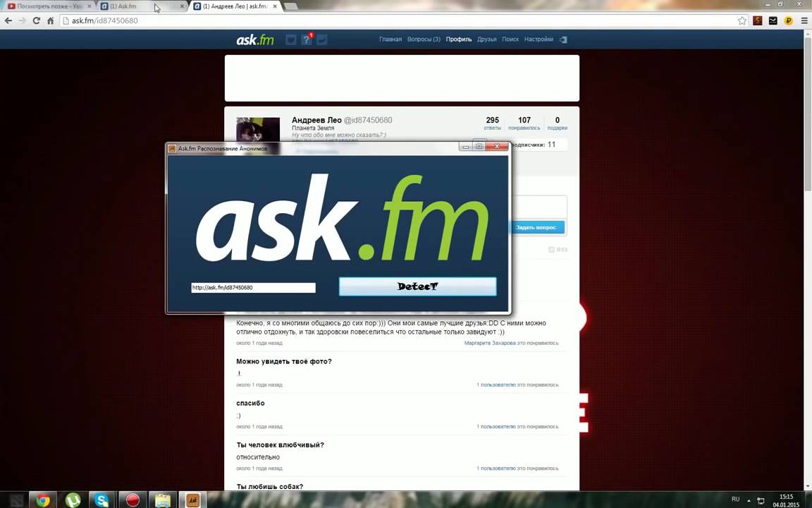Open Skype from the taskbar
The width and height of the screenshot is (812, 508).
[102, 500]
